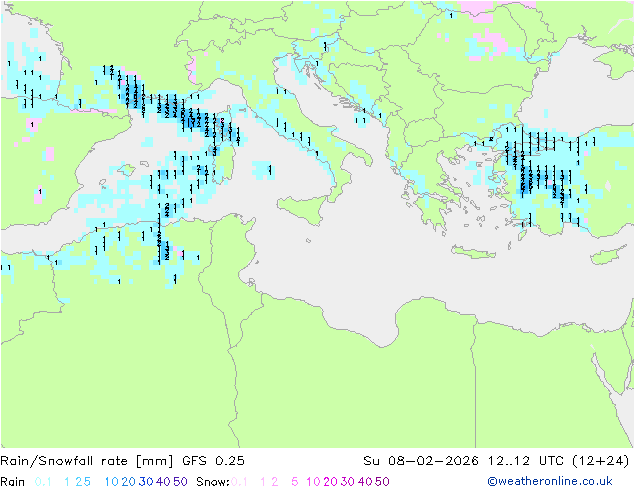The image size is (634, 490).
Task: Click the snow legend value 50
Action: pos(382,482)
